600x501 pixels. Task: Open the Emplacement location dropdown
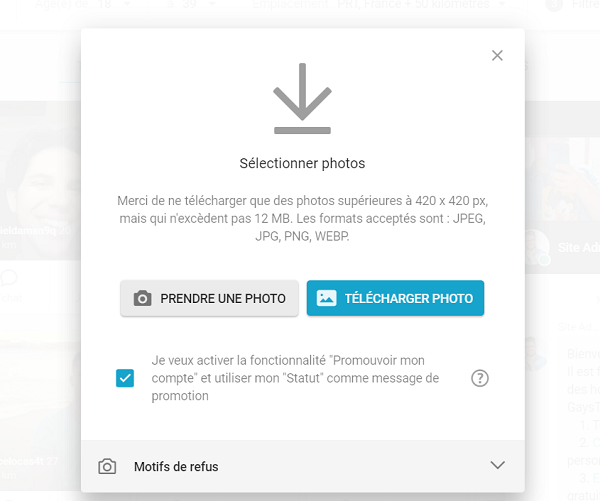379,5
